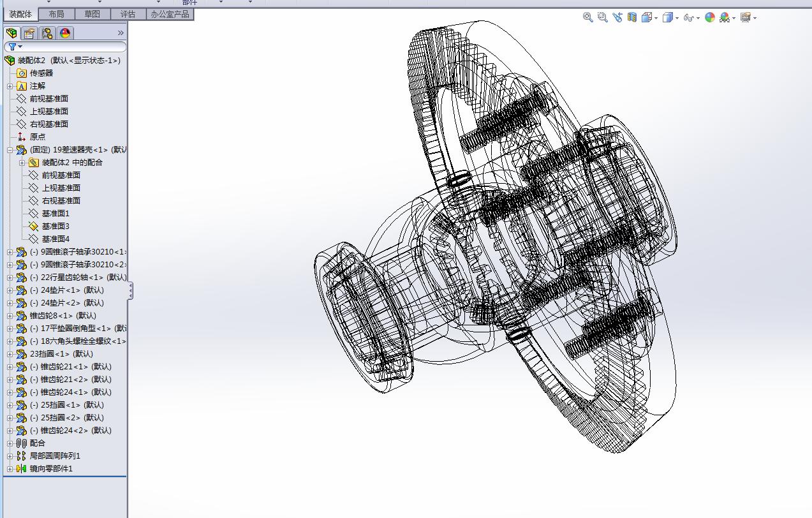Select the 基准面4 tree item
Viewport: 812px width, 518px height.
pyautogui.click(x=55, y=239)
